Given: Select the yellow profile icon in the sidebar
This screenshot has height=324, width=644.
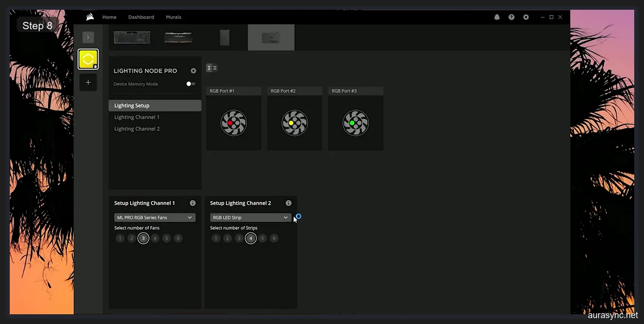Looking at the screenshot, I should [x=88, y=58].
